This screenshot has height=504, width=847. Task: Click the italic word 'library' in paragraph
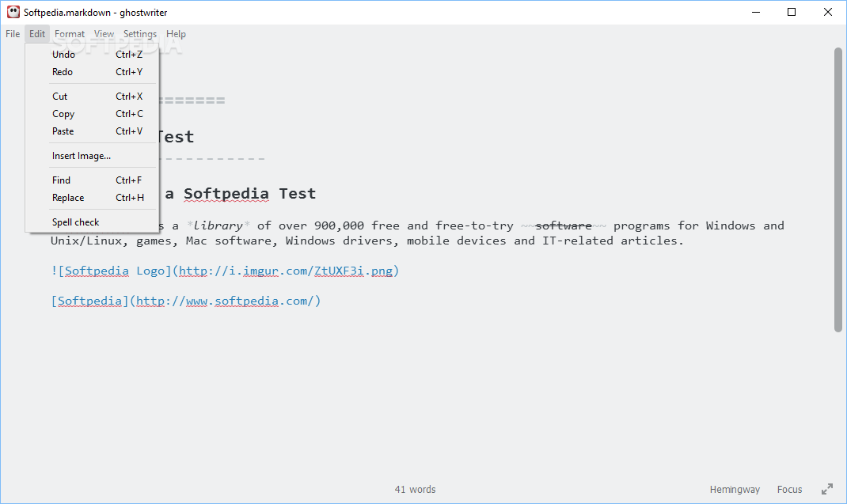coord(218,225)
